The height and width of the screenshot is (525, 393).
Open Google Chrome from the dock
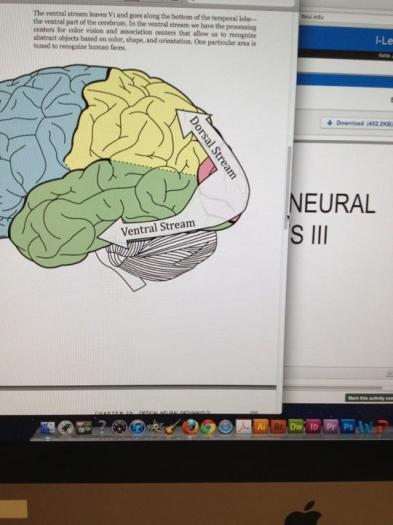pos(208,427)
